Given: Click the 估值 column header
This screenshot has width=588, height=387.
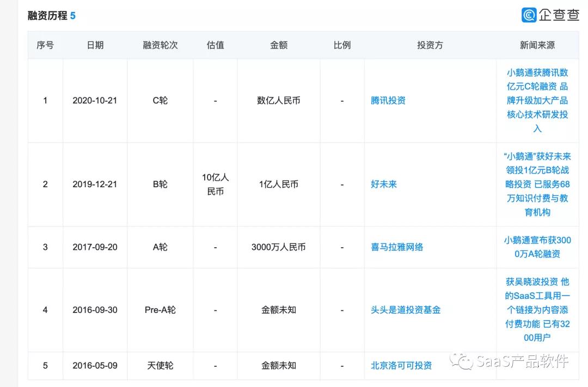Looking at the screenshot, I should (x=215, y=45).
